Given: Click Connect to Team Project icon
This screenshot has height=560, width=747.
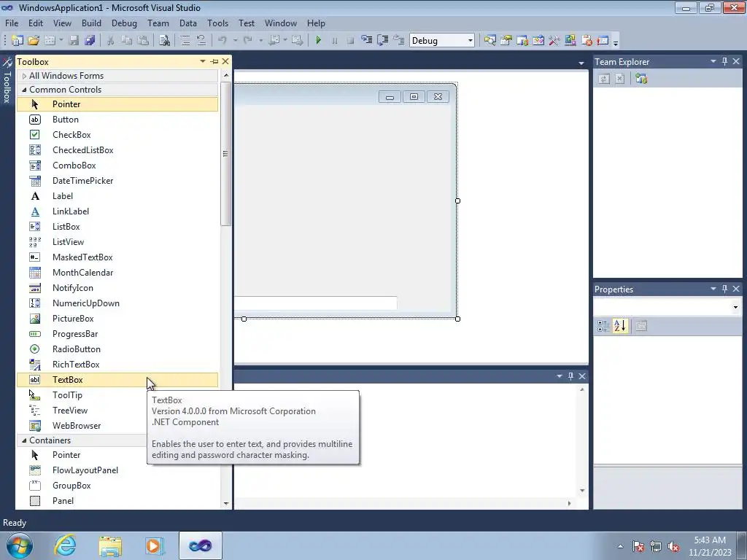Looking at the screenshot, I should pyautogui.click(x=641, y=79).
